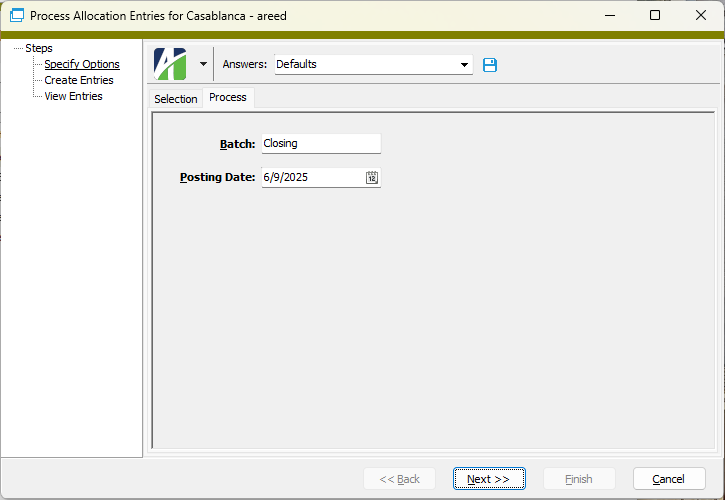Click the green and blue application logo

[170, 64]
